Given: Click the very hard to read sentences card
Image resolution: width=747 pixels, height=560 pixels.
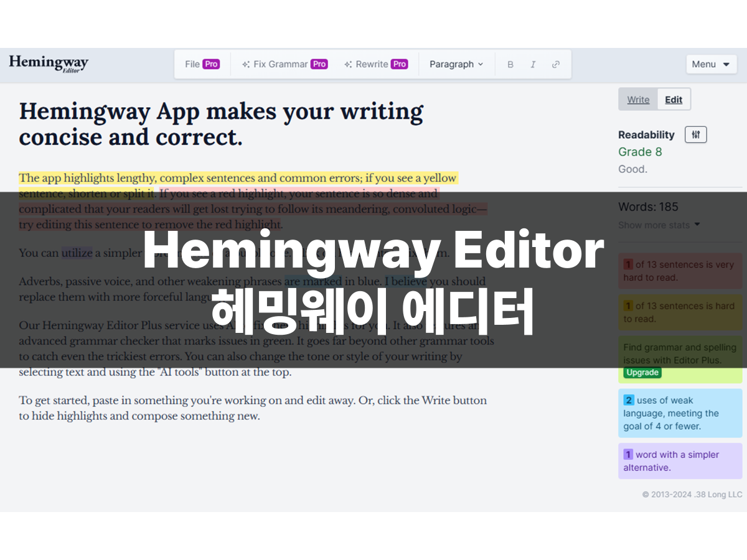Looking at the screenshot, I should click(x=680, y=271).
